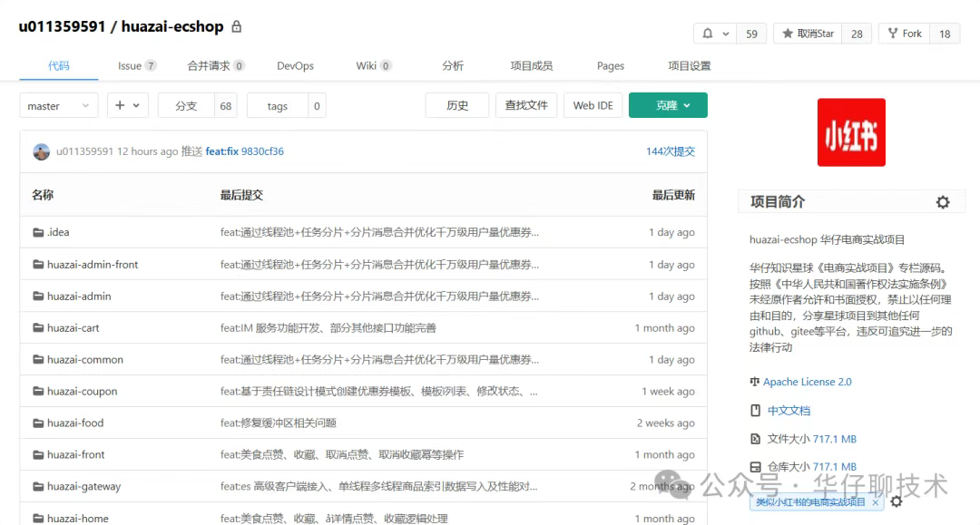The width and height of the screenshot is (980, 525).
Task: Click the 中文文档 document icon
Action: click(755, 410)
